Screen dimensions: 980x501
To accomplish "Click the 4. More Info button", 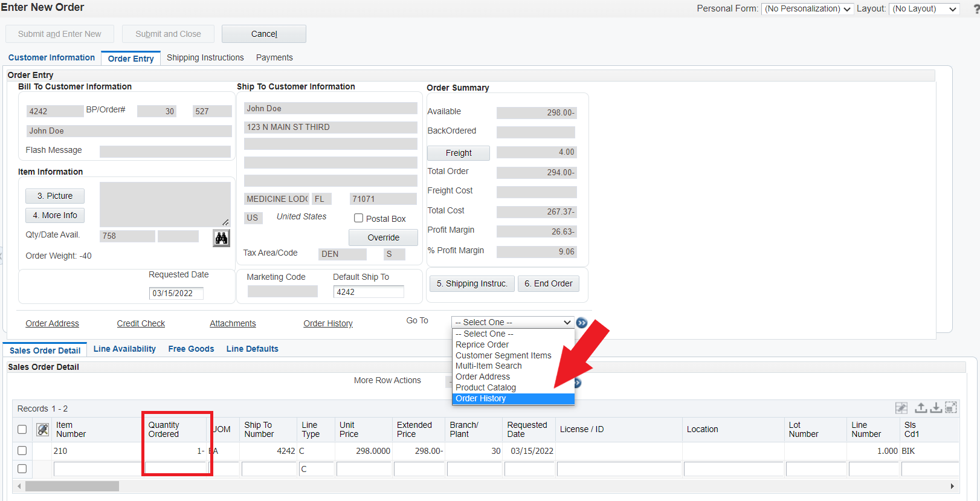I will click(55, 215).
